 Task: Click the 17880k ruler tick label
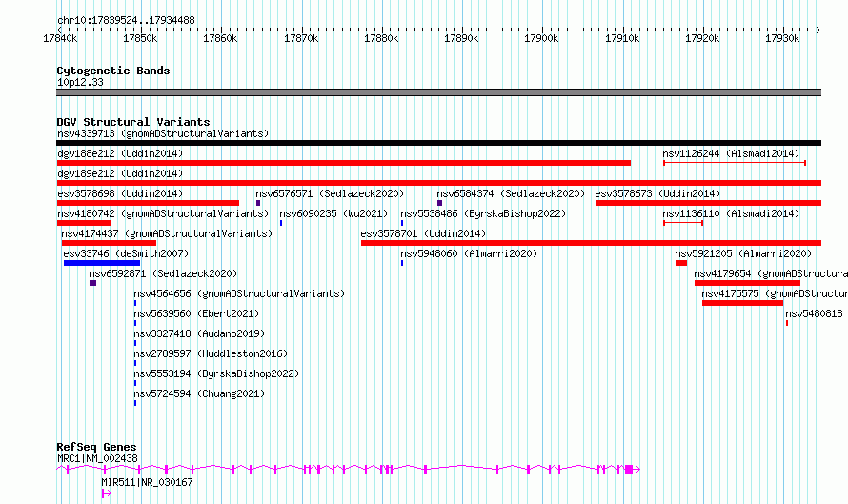381,38
